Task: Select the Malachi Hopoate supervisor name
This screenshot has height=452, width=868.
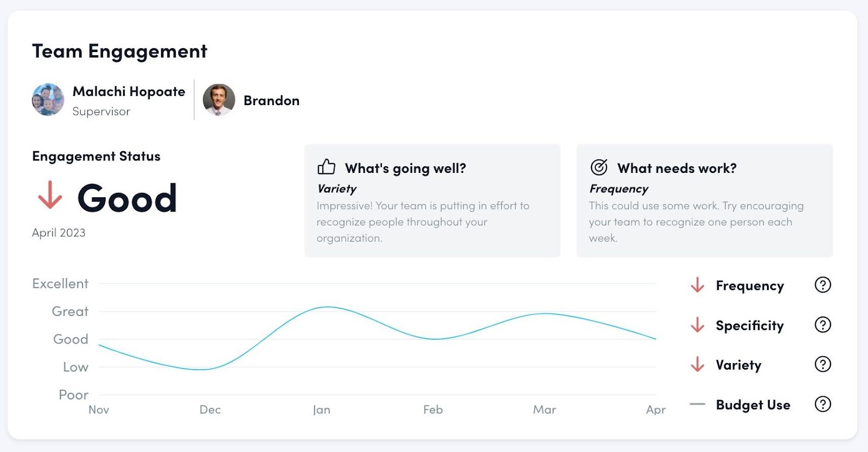Action: click(129, 92)
